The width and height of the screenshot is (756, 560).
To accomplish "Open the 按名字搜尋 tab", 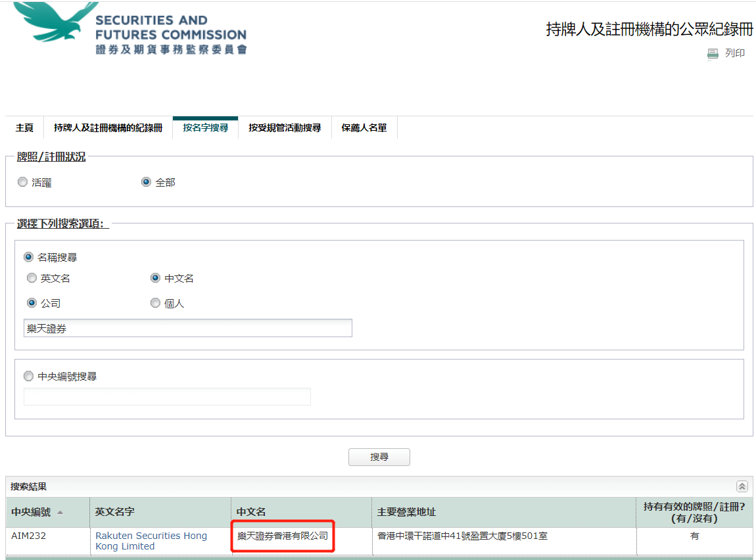I will click(x=205, y=128).
